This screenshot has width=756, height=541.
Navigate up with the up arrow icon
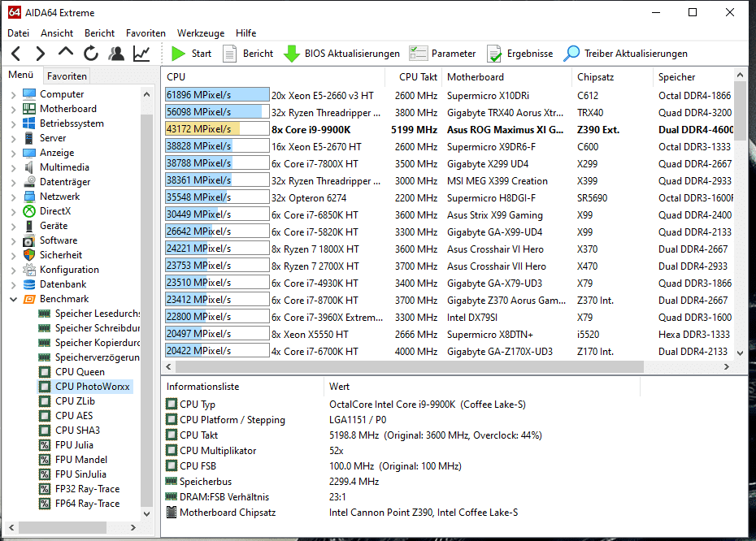coord(66,52)
